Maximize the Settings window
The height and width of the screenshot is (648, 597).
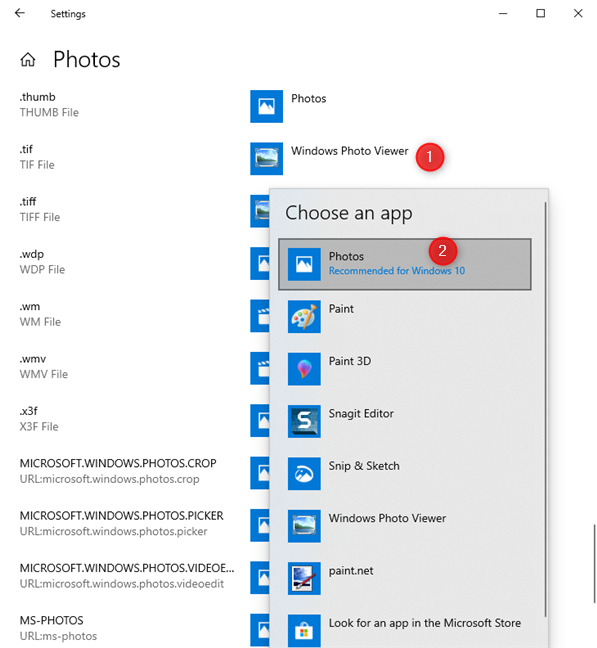coord(540,13)
